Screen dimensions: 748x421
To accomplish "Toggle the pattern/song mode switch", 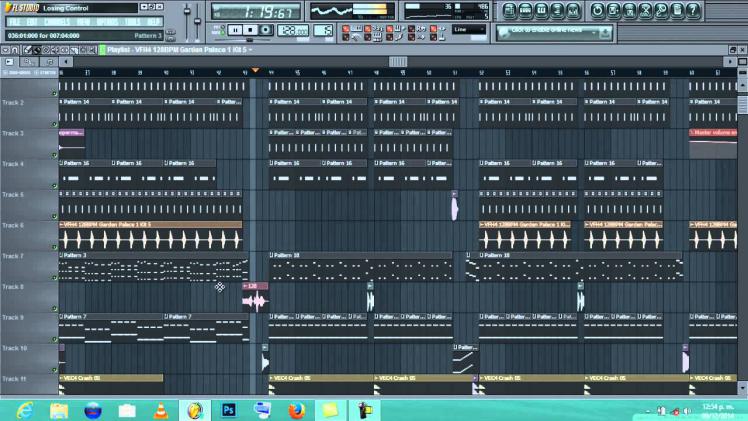I will 220,31.
